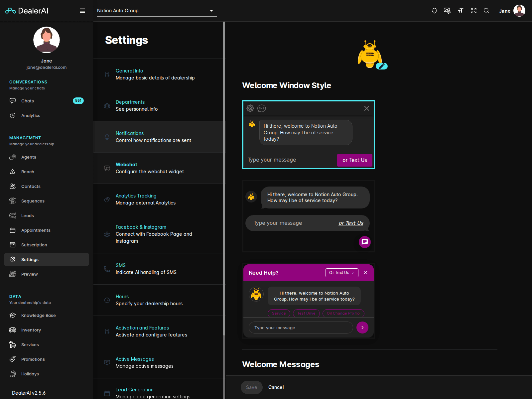Open Chats from the sidebar icon
The height and width of the screenshot is (399, 532).
point(12,101)
